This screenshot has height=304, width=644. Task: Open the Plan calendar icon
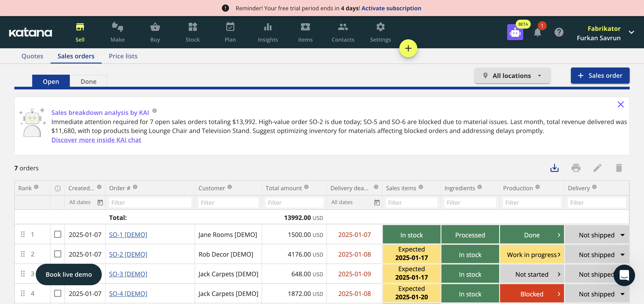230,27
